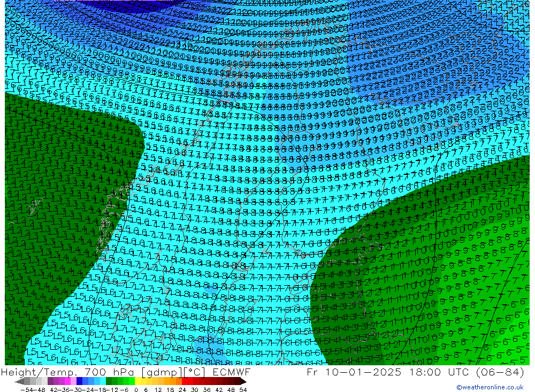This screenshot has width=535, height=392.
Task: Click the '18:00' time text
Action: [x=426, y=372]
